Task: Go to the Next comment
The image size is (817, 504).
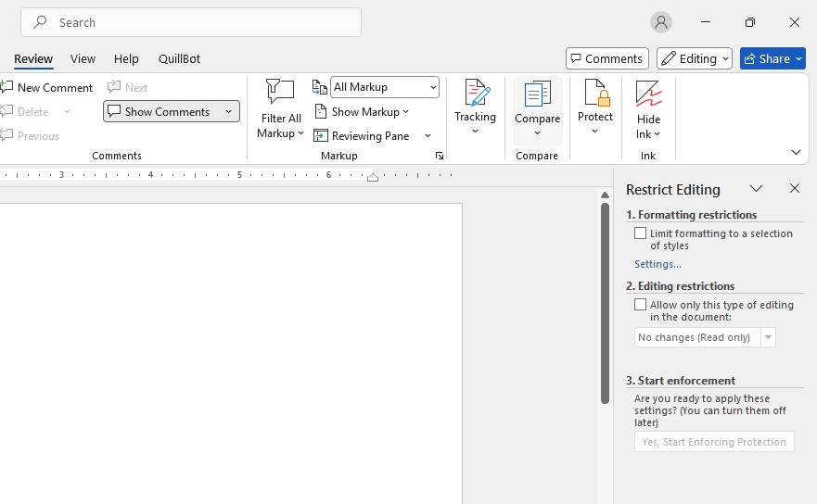Action: tap(127, 87)
